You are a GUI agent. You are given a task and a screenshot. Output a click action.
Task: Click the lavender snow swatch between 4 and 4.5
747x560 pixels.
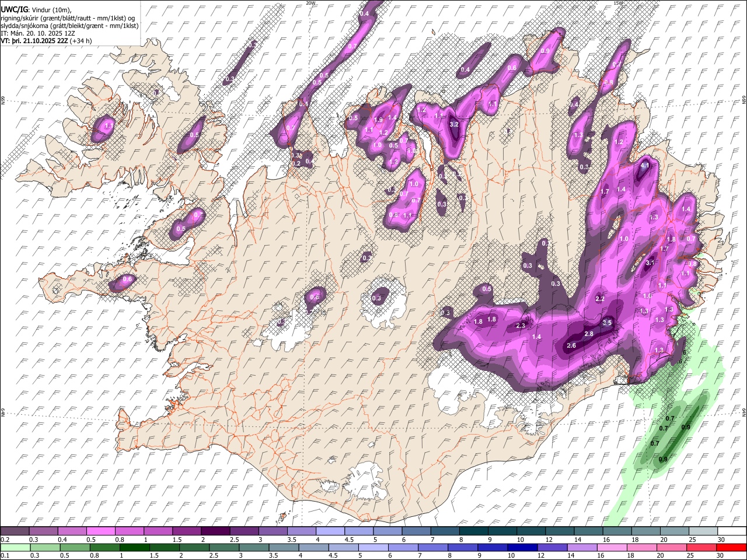(x=330, y=531)
